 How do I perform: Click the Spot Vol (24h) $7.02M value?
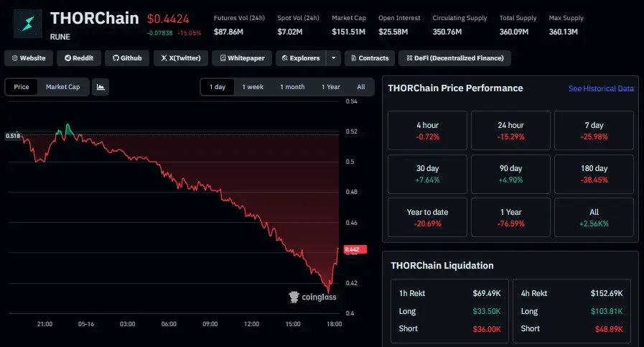289,32
